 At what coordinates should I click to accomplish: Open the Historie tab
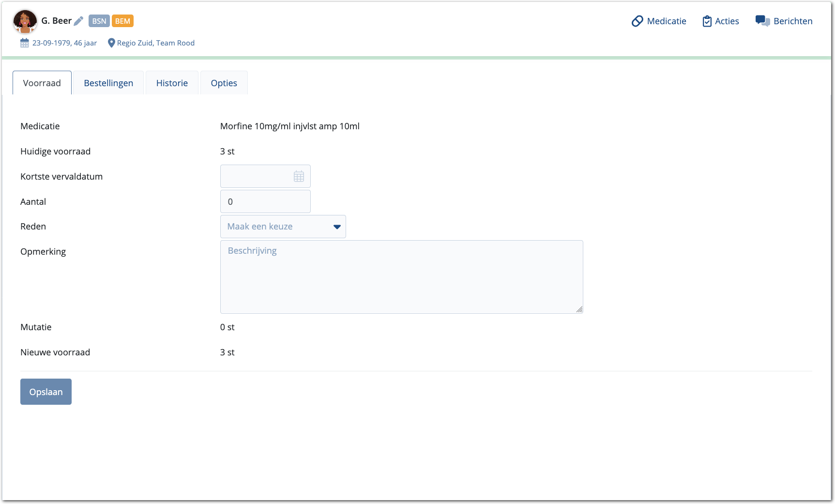point(172,83)
